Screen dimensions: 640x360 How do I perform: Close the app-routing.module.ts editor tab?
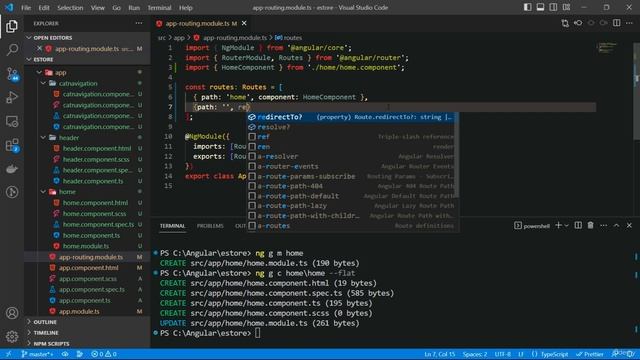[x=244, y=23]
